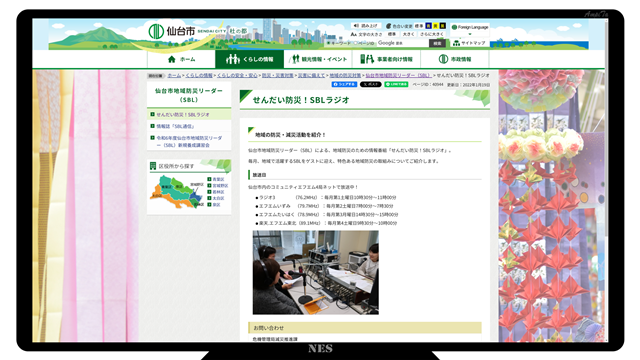
Task: Share the page via Facebook button
Action: pyautogui.click(x=344, y=84)
